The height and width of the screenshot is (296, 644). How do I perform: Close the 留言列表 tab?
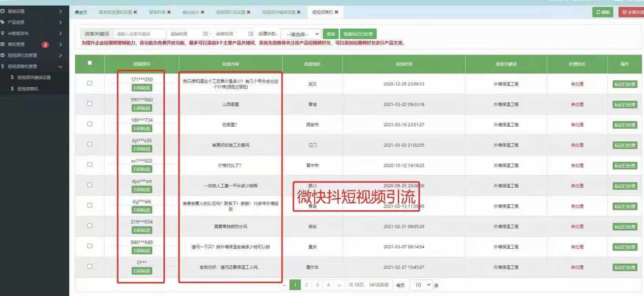pos(169,12)
